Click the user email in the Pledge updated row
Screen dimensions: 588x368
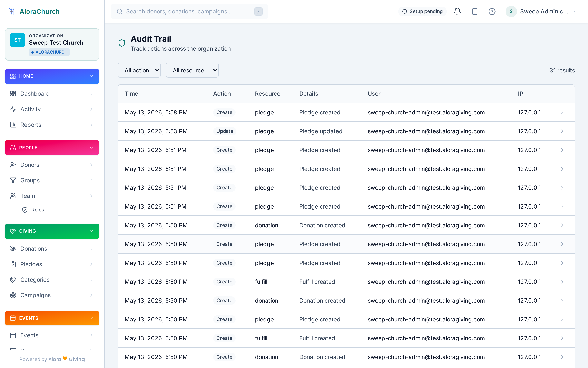[x=426, y=131]
